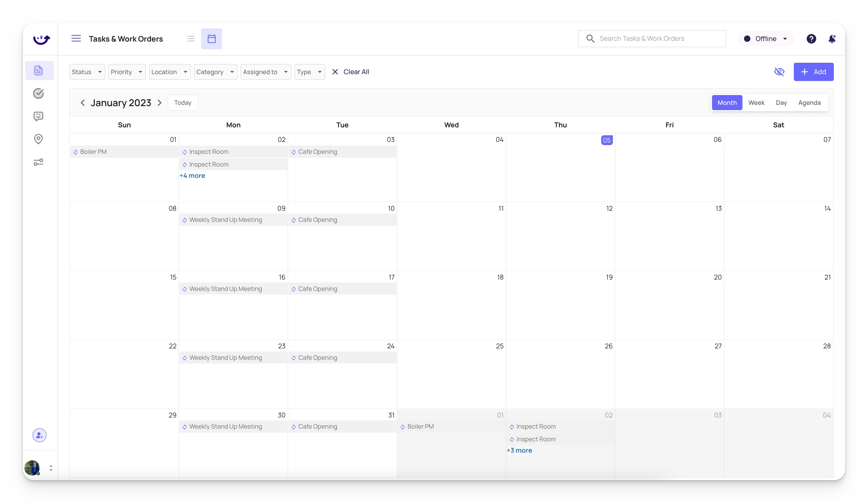Image resolution: width=868 pixels, height=503 pixels.
Task: Open the notifications bell icon
Action: [832, 39]
